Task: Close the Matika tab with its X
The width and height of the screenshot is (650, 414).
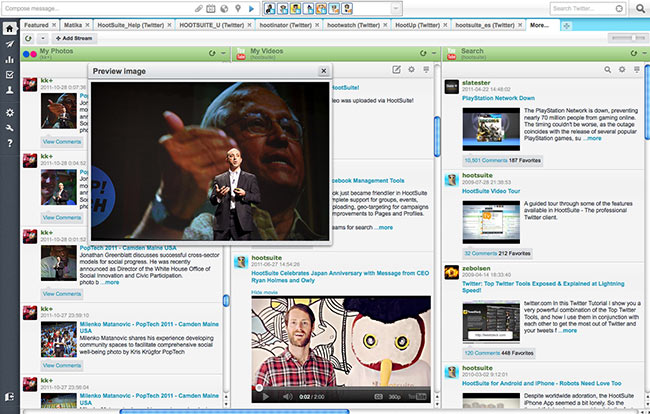Action: [x=87, y=25]
